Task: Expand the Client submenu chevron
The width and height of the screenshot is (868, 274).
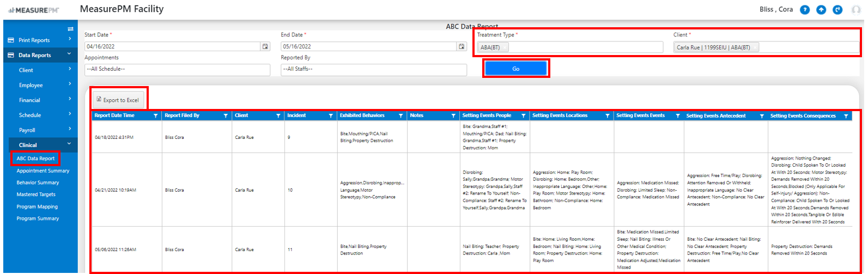Action: pyautogui.click(x=70, y=69)
